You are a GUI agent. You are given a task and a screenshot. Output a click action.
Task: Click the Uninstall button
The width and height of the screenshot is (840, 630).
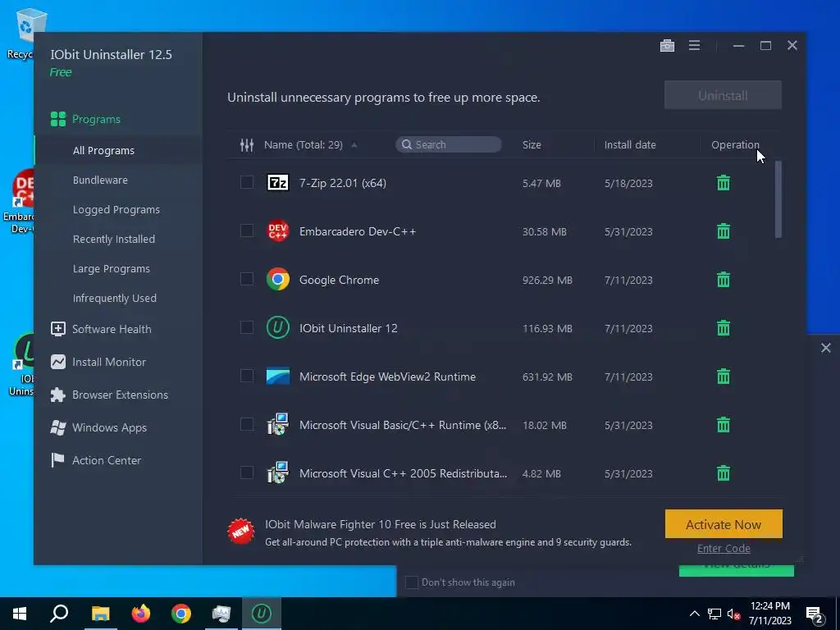(x=723, y=95)
